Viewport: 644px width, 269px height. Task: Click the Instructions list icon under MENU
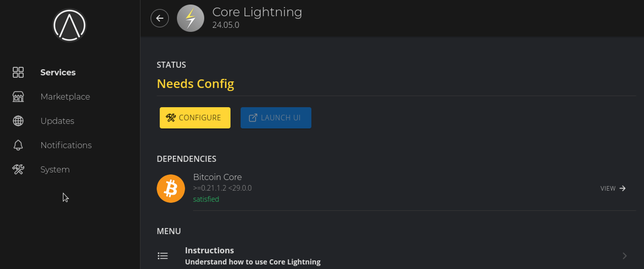[x=163, y=256]
